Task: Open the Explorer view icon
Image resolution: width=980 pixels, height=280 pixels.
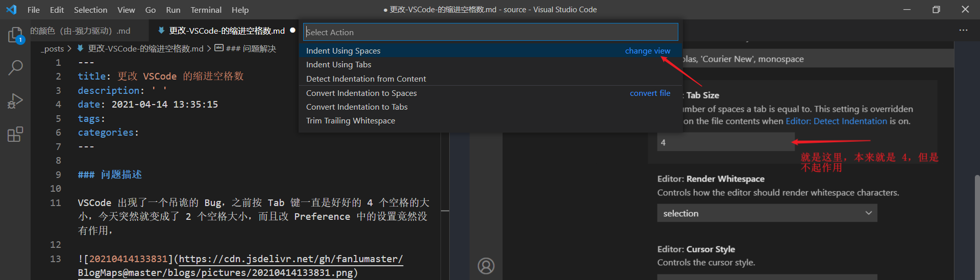Action: click(x=15, y=35)
